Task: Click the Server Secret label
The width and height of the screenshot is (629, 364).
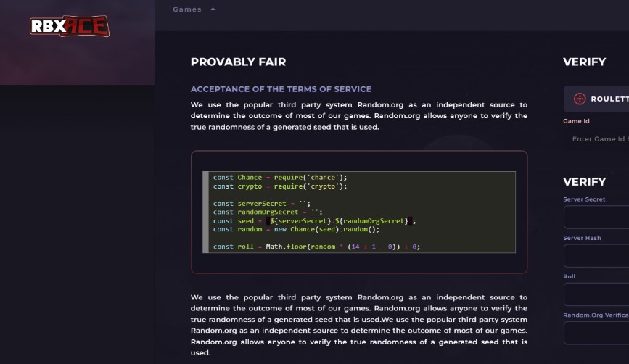Action: click(x=584, y=199)
